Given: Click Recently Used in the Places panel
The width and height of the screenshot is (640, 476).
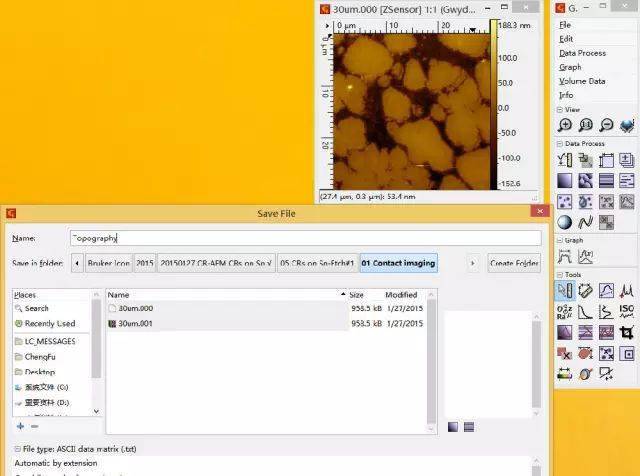Looking at the screenshot, I should pos(50,324).
